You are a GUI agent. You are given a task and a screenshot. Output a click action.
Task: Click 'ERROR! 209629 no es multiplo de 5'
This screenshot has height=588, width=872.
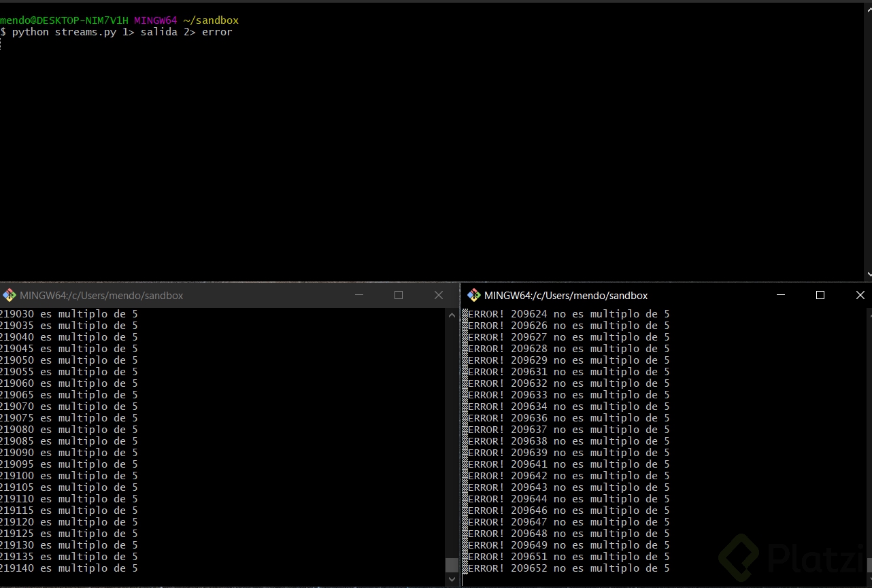[x=567, y=360]
